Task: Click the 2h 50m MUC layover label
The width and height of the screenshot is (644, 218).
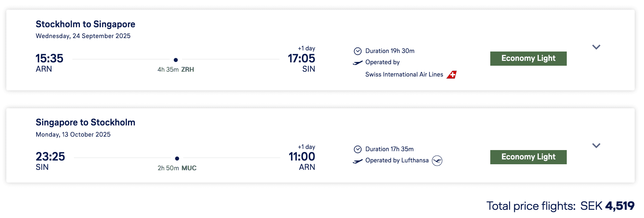Action: click(x=177, y=168)
